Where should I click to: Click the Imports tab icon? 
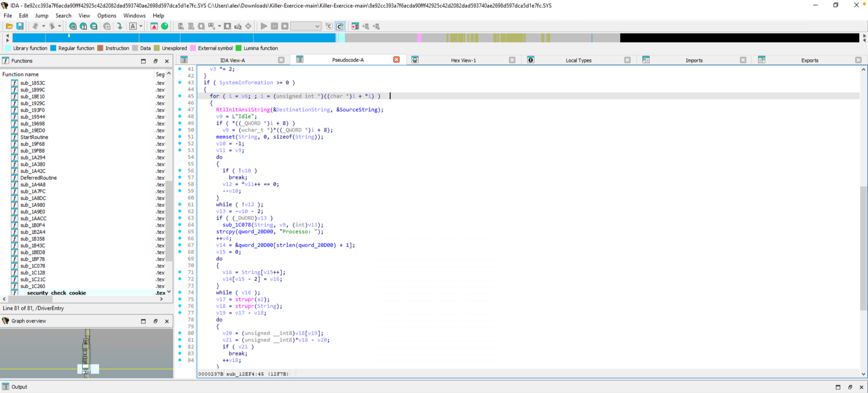[646, 60]
